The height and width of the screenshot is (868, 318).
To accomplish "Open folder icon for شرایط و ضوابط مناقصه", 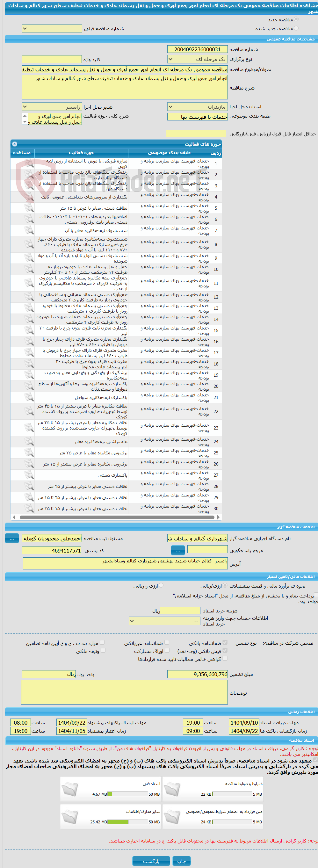I will coord(172,789).
